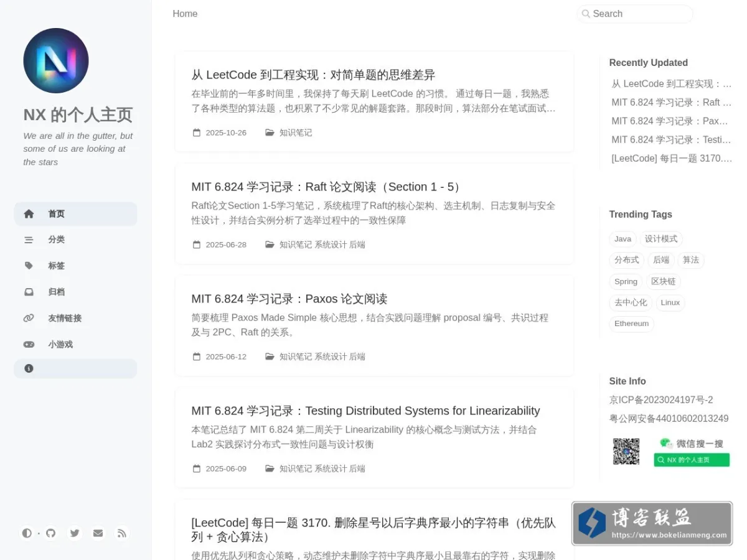Click the calendar icon beside 2025-06-09
Image resolution: width=747 pixels, height=560 pixels.
197,469
